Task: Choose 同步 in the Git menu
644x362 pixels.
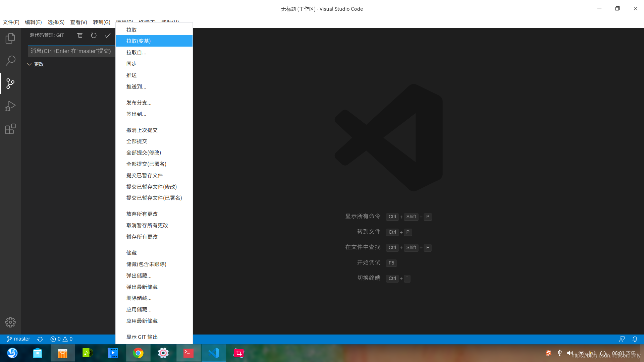Action: pos(154,64)
